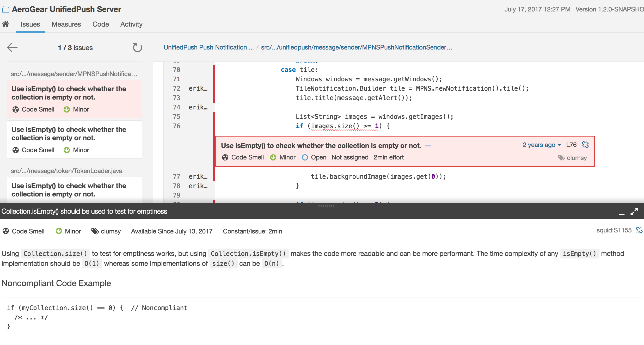Open issue type Code Smell in inline issue
Image resolution: width=644 pixels, height=345 pixels.
pyautogui.click(x=243, y=157)
